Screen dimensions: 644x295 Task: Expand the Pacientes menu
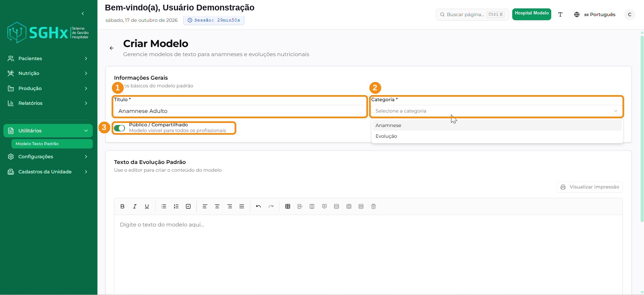(48, 58)
